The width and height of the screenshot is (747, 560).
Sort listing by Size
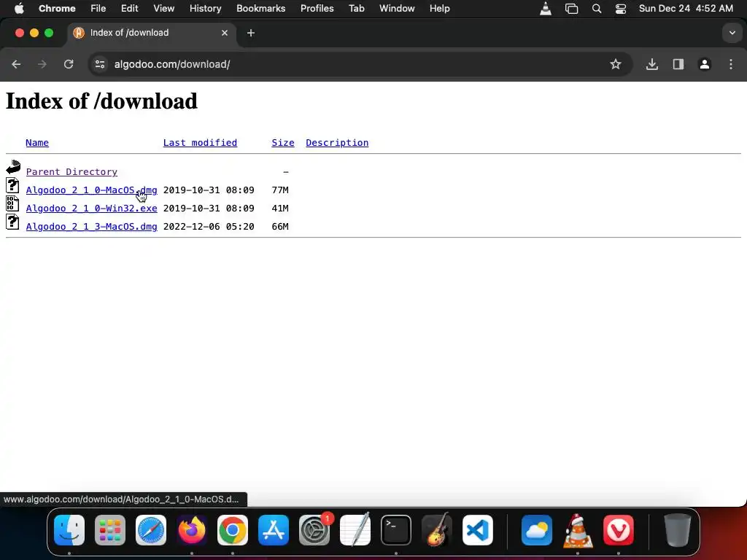click(x=283, y=143)
